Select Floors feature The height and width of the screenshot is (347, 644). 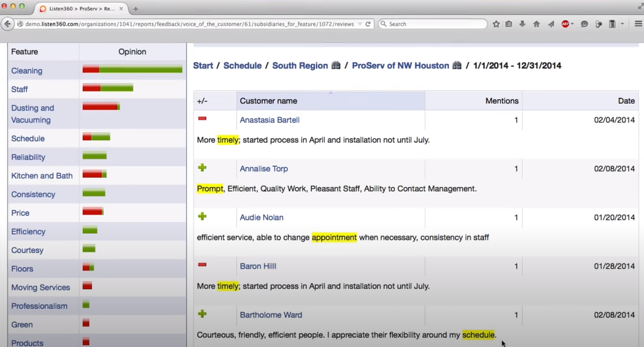22,269
